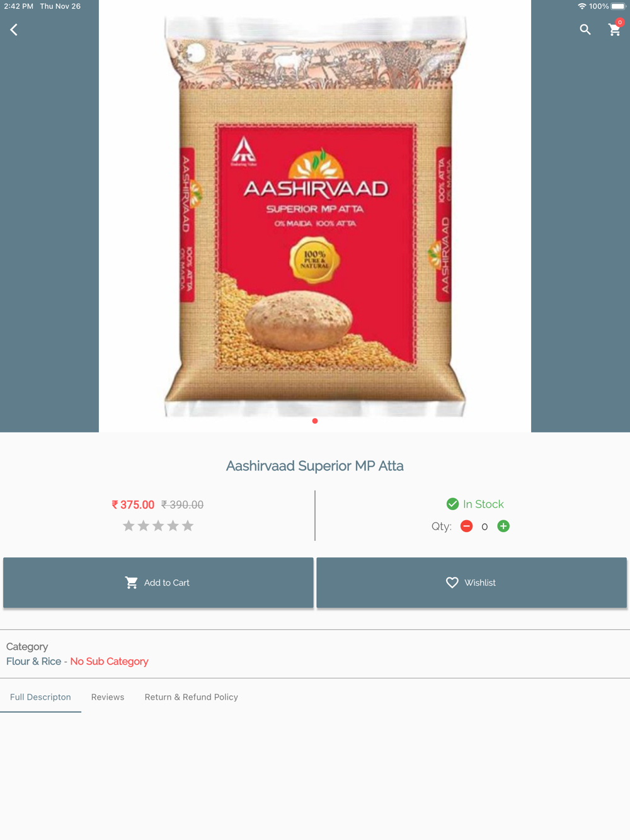This screenshot has width=630, height=840.
Task: Click the green In Stock checkmark
Action: pyautogui.click(x=452, y=504)
